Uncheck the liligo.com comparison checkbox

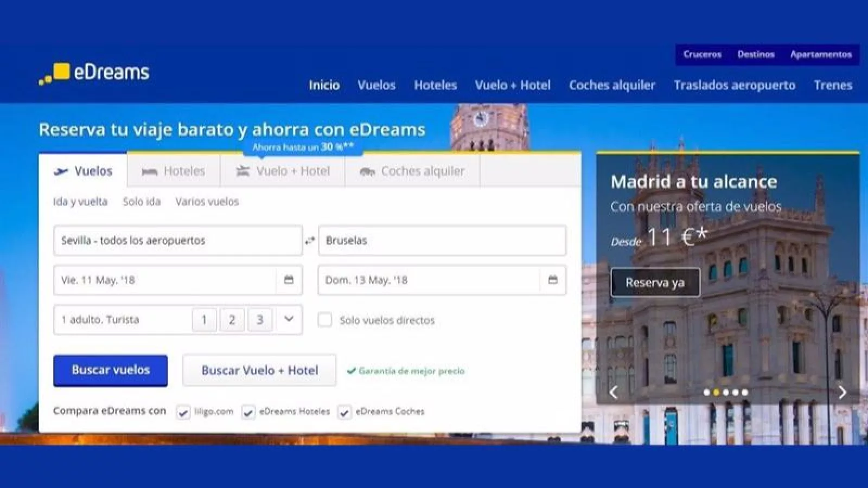[183, 412]
